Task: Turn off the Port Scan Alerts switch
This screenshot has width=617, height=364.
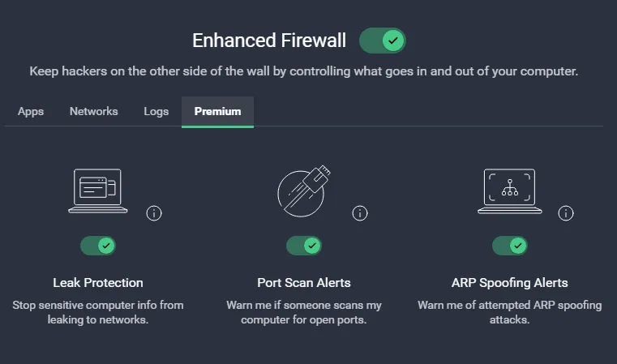Action: click(304, 246)
